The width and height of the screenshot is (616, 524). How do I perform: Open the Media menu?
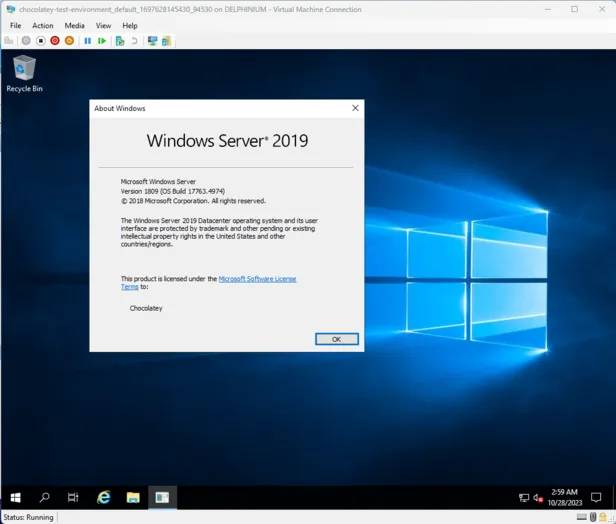(x=74, y=26)
